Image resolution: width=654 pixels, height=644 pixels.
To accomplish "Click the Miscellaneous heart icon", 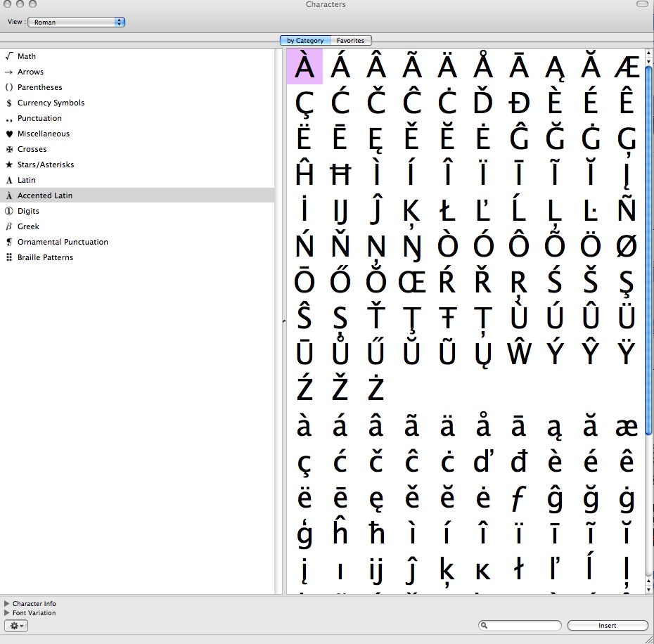I will (9, 134).
